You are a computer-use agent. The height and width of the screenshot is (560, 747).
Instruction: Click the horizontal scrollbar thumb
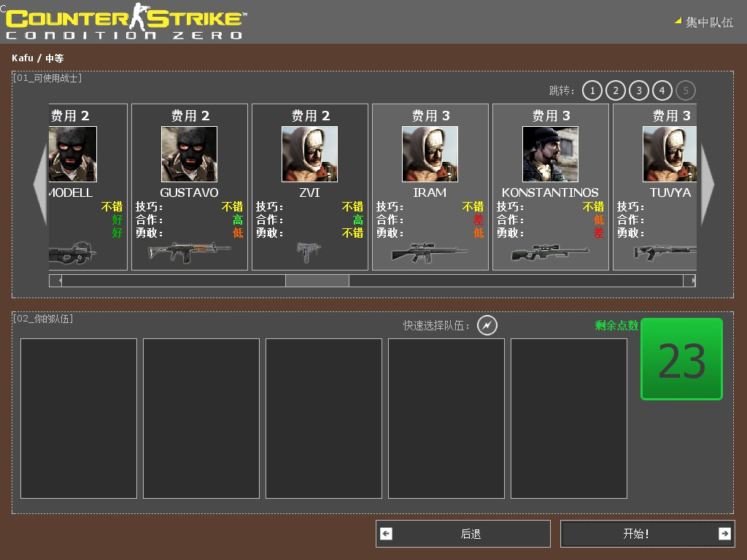(x=317, y=281)
